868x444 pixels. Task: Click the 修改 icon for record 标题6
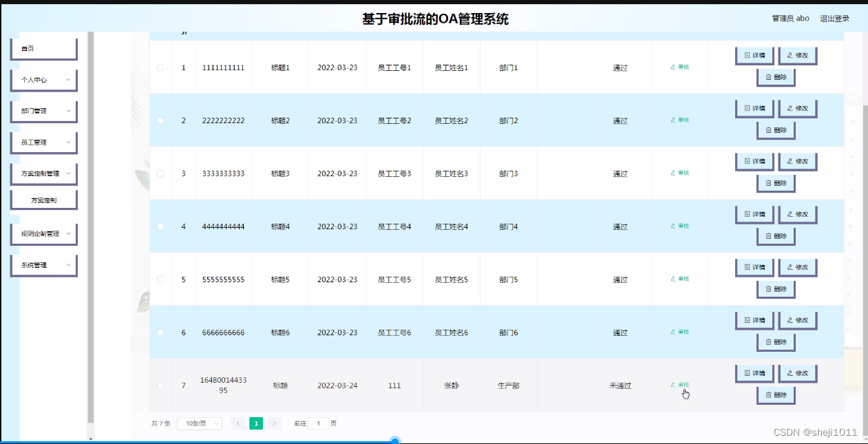[x=797, y=319]
